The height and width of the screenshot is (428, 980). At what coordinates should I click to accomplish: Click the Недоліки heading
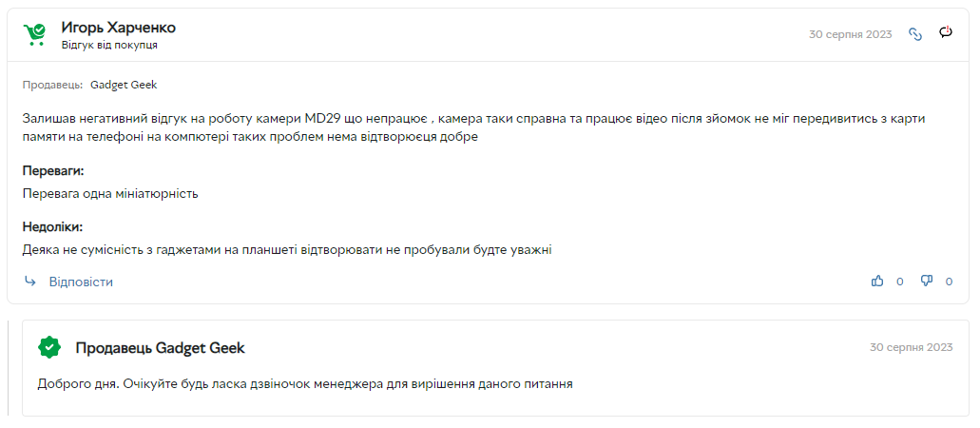click(52, 226)
